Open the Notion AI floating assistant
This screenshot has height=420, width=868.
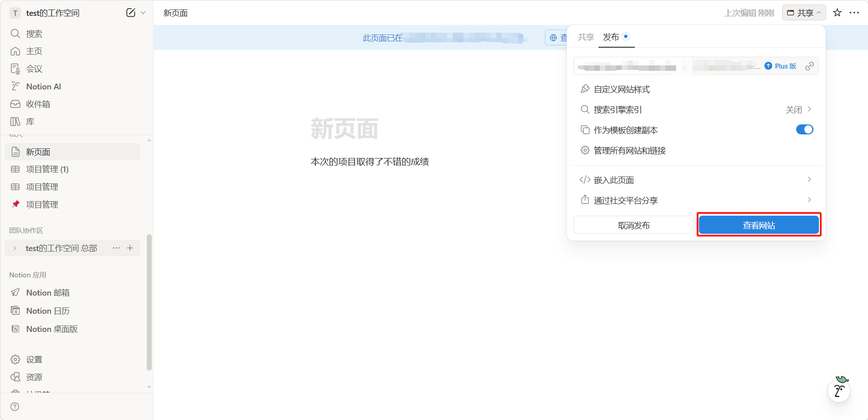(839, 390)
